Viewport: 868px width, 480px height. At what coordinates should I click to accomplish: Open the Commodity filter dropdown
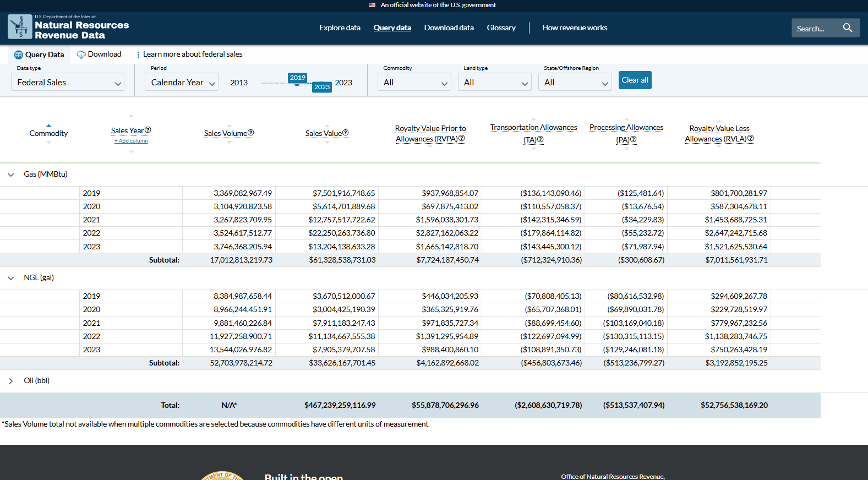tap(414, 83)
